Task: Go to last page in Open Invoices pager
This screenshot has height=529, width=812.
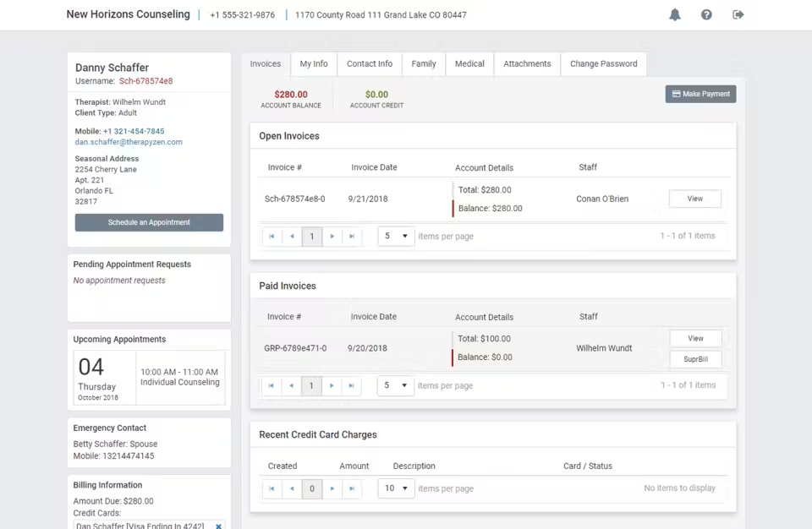Action: [352, 236]
